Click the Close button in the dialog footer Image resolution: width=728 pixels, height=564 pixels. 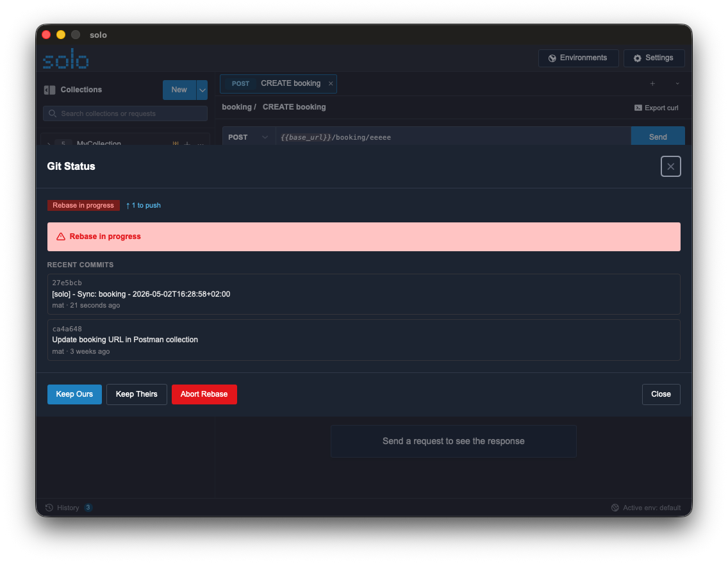pyautogui.click(x=661, y=394)
